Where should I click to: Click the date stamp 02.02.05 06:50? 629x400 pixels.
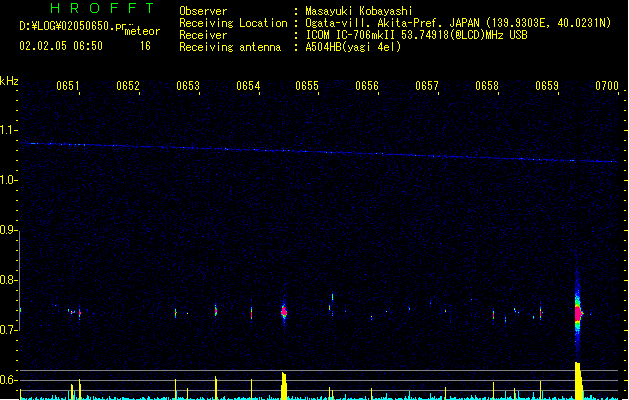coord(61,46)
